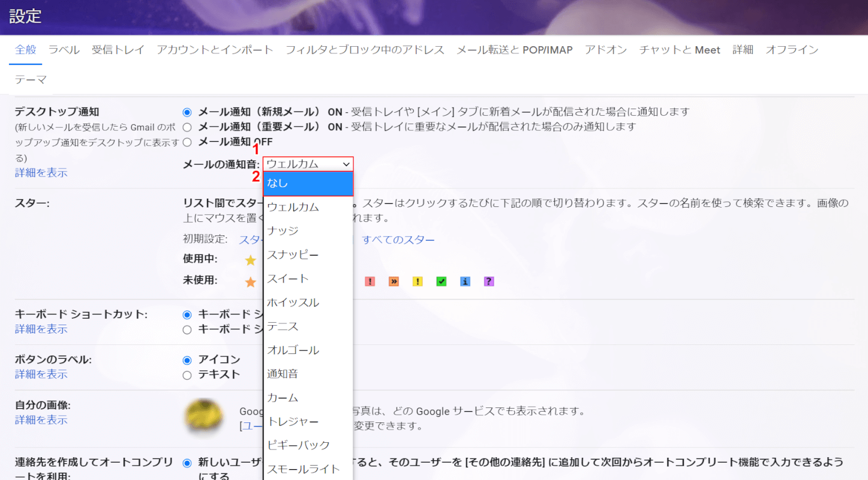This screenshot has width=868, height=480.
Task: Open the メールの通知音 dropdown showing ウェルカム
Action: coord(308,164)
